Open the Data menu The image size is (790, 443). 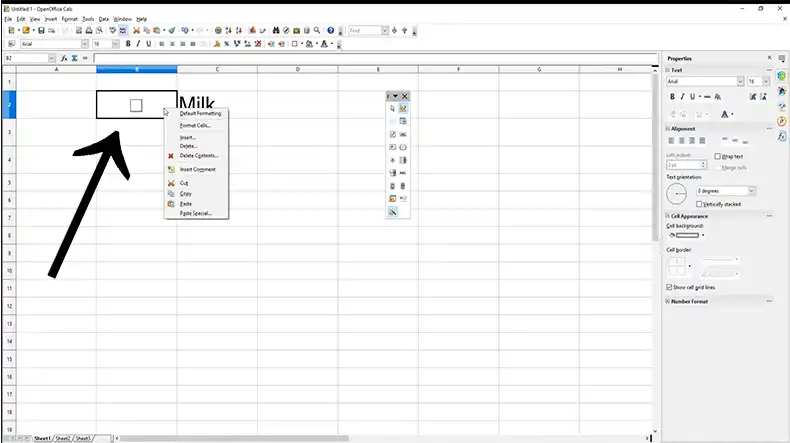coord(104,19)
